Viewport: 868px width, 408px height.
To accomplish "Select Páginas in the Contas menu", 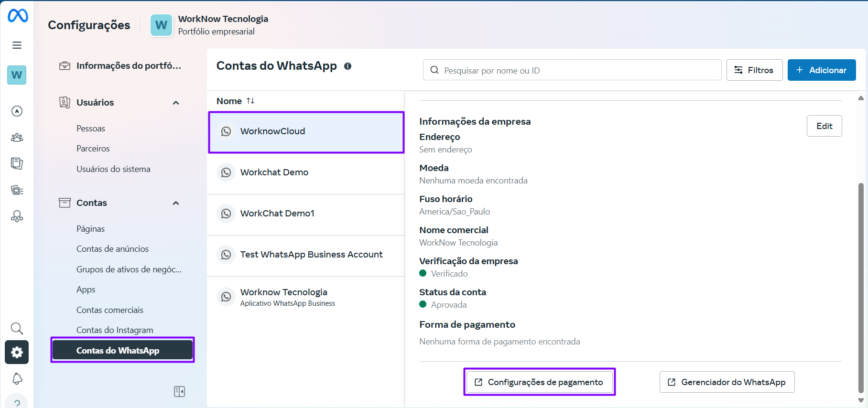I will click(x=90, y=229).
